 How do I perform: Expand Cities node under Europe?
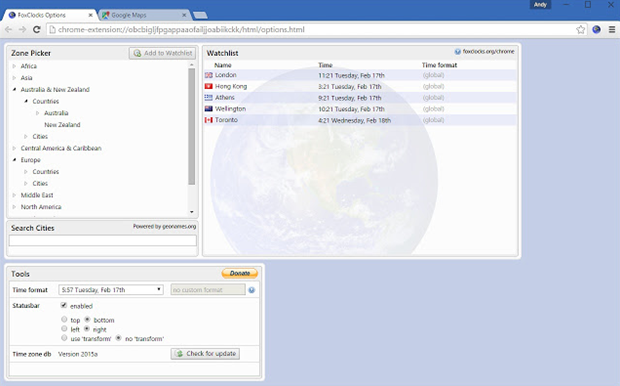click(26, 184)
